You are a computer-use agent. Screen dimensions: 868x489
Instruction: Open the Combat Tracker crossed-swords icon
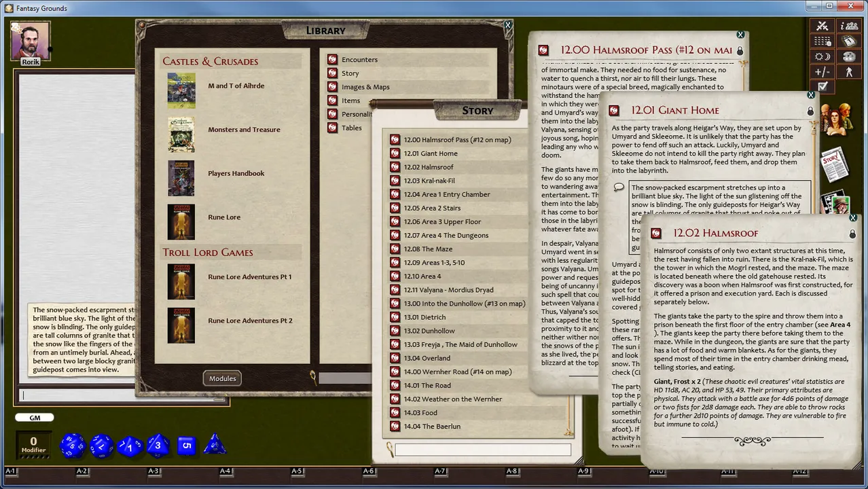pyautogui.click(x=822, y=26)
